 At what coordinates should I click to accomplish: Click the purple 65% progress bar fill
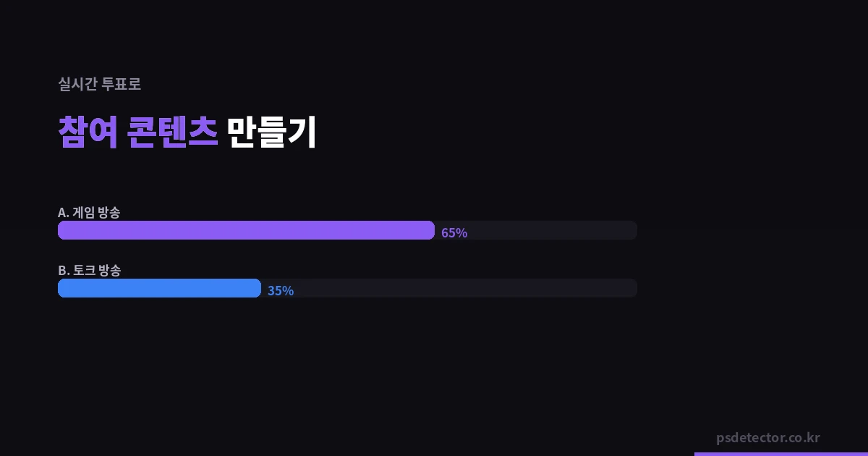(246, 230)
